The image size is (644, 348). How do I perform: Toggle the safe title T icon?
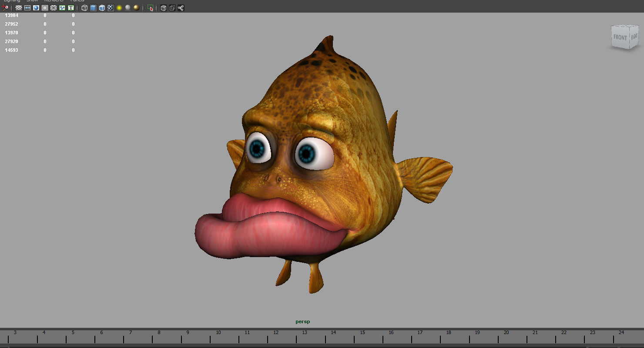click(x=71, y=8)
